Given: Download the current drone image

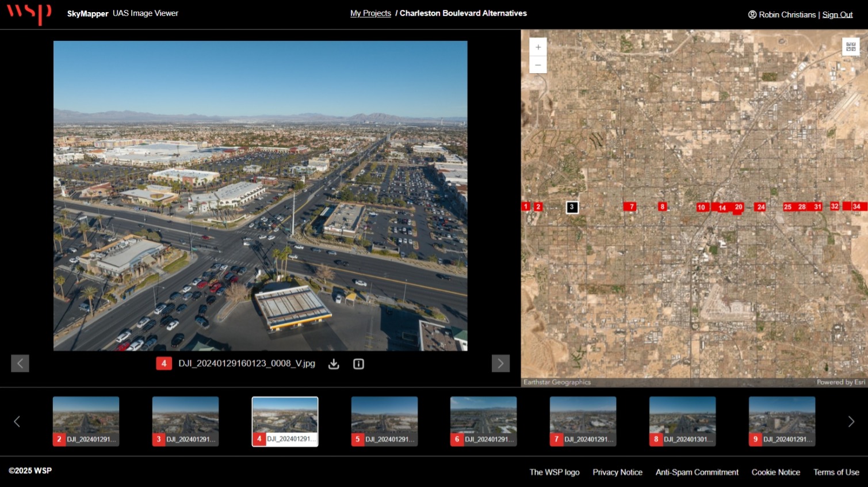Looking at the screenshot, I should [x=334, y=364].
